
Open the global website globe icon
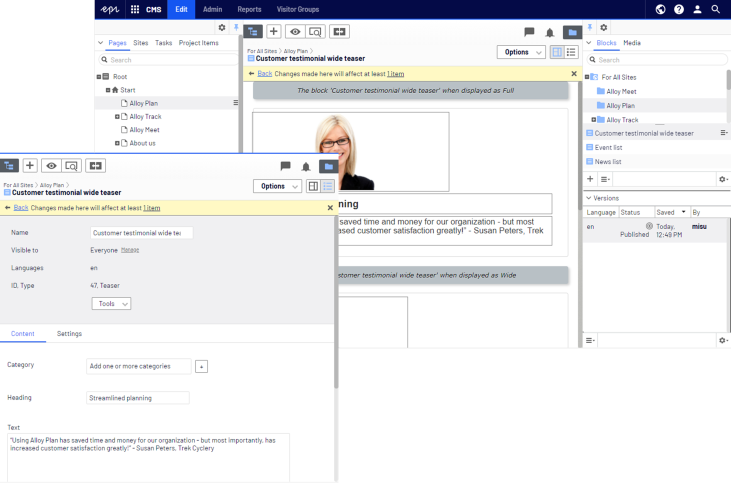click(660, 9)
